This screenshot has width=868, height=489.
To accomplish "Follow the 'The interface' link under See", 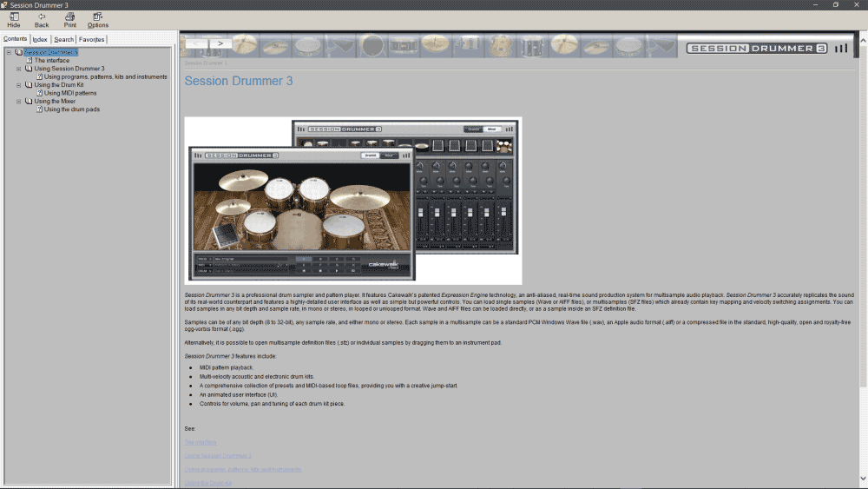I will [x=201, y=442].
